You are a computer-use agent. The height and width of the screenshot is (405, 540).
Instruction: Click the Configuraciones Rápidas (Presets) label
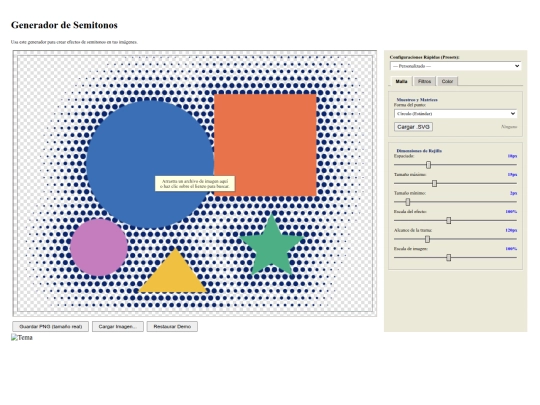(x=425, y=57)
